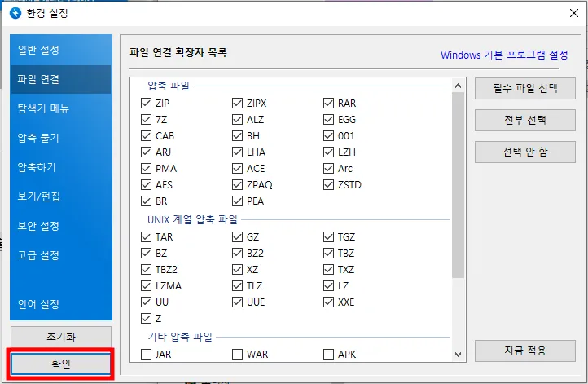Open the 고급 설정 section
588x384 pixels.
click(x=61, y=255)
